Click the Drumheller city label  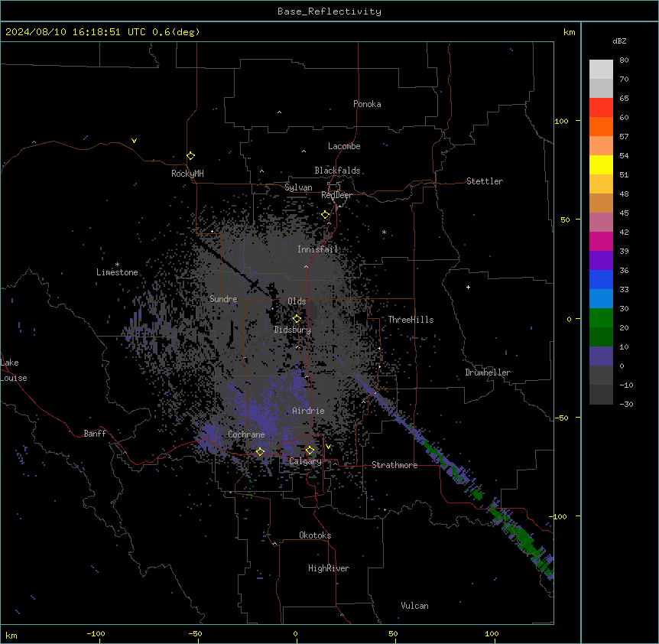[x=488, y=372]
